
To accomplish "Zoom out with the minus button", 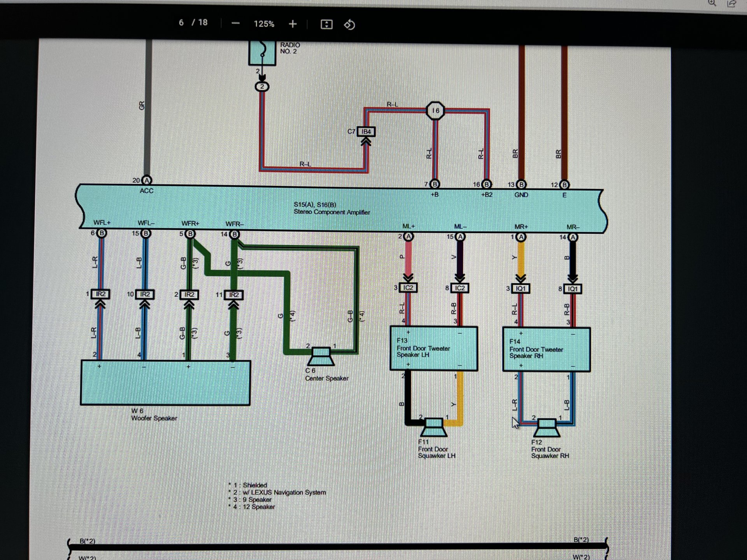I will coord(235,24).
